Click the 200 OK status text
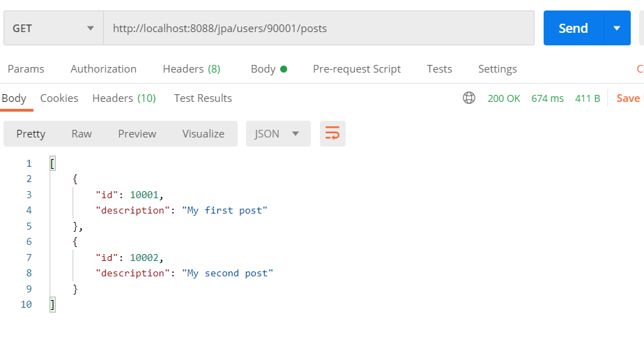The width and height of the screenshot is (644, 358). [x=504, y=98]
